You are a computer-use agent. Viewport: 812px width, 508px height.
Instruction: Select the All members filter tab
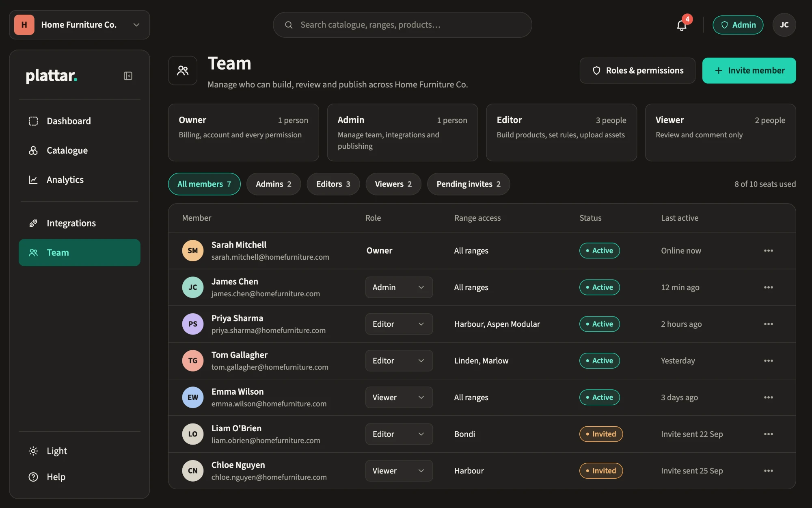(204, 184)
